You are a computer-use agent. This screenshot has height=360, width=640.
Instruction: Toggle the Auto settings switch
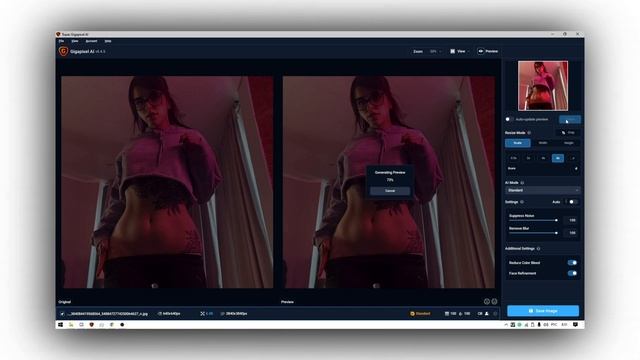573,202
